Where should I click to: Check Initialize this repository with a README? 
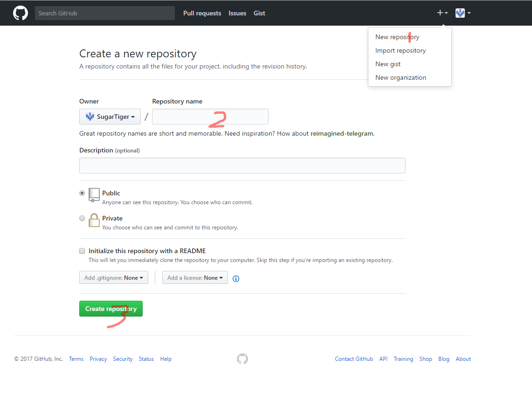[82, 251]
